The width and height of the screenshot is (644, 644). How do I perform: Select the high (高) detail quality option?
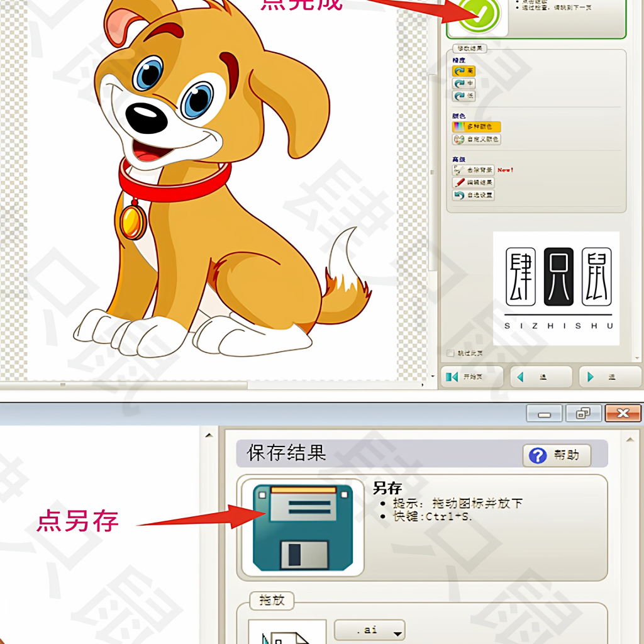(x=464, y=71)
